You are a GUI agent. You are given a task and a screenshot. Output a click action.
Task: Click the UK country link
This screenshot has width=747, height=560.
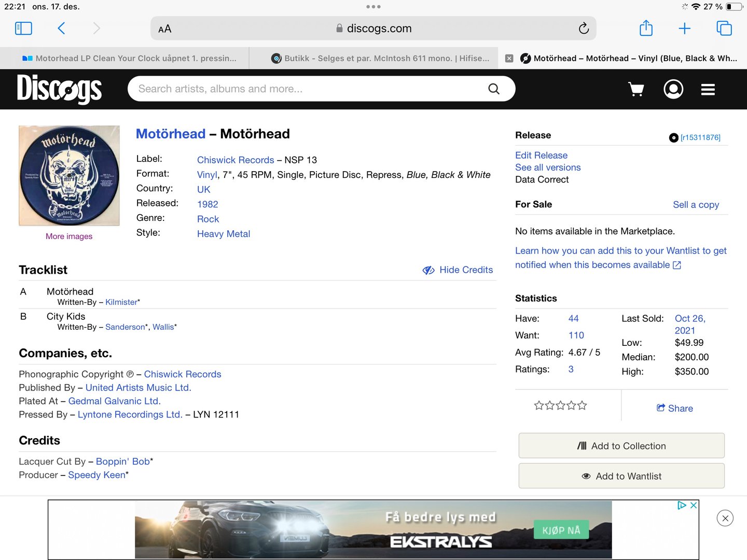tap(204, 190)
